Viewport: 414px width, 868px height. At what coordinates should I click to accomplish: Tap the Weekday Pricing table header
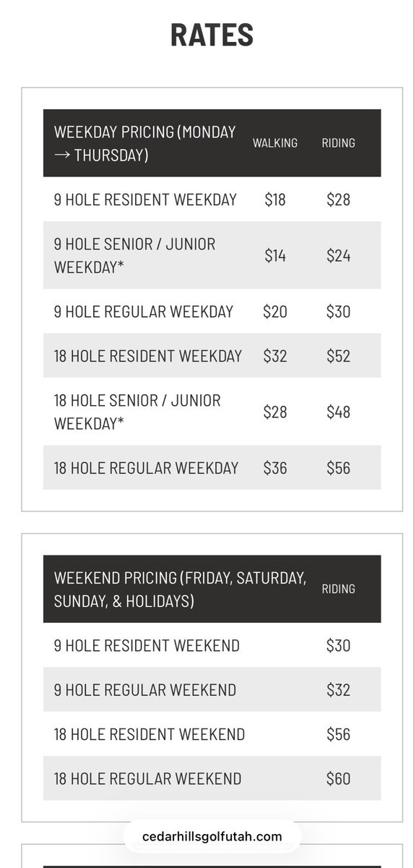point(212,143)
